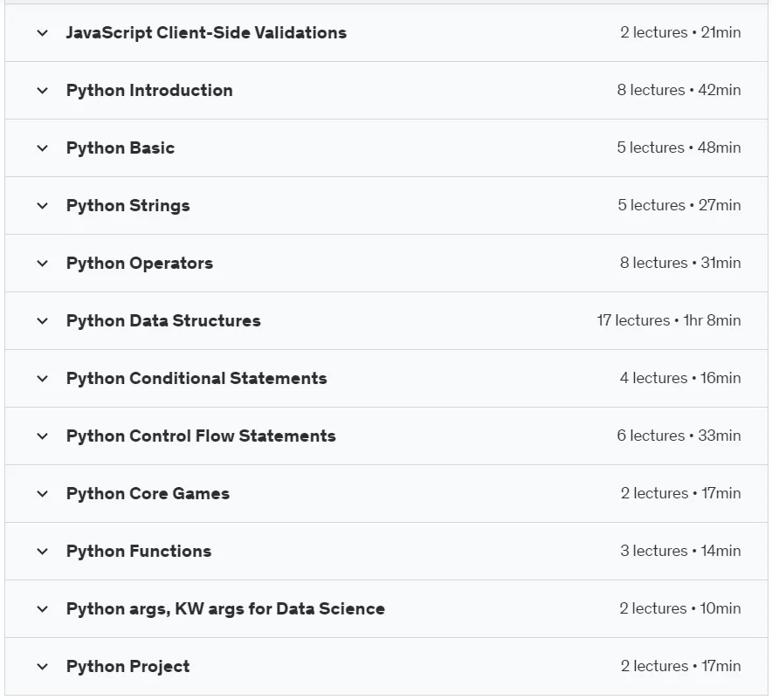This screenshot has height=700, width=772.
Task: Click the Python Data Structures title
Action: click(163, 320)
